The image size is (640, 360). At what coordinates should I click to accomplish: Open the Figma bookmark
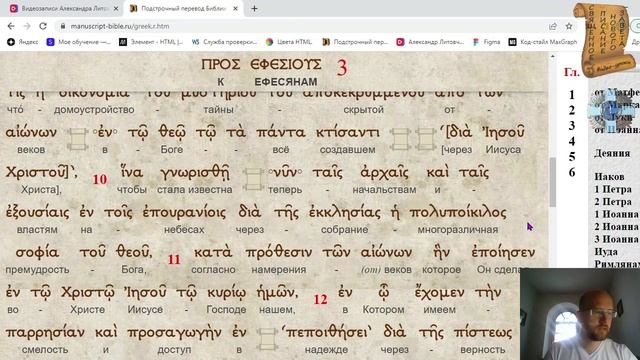487,42
